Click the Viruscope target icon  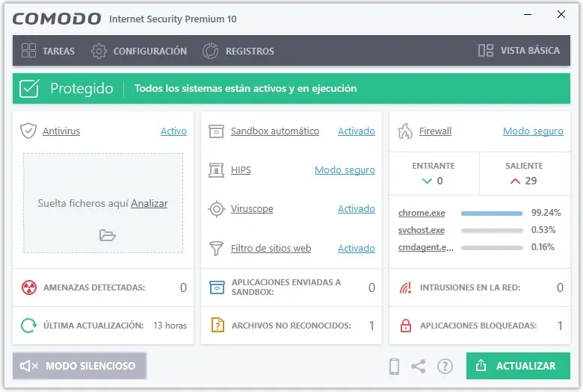tap(217, 209)
